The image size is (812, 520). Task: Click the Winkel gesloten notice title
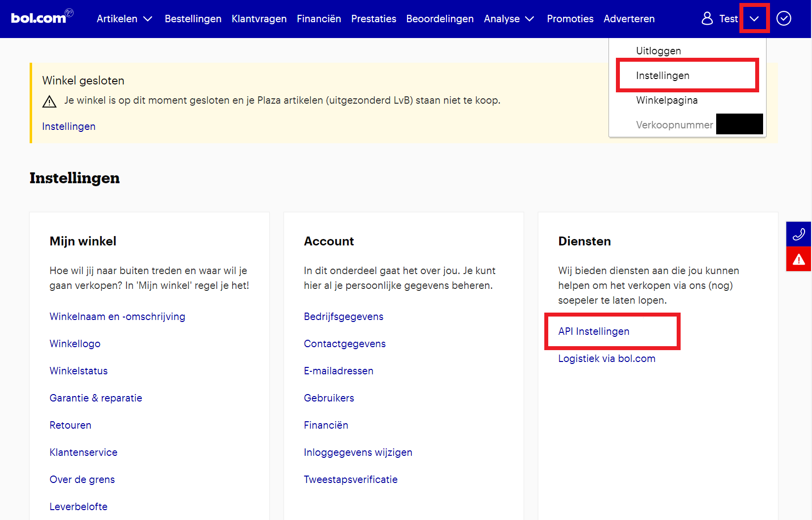click(x=83, y=80)
